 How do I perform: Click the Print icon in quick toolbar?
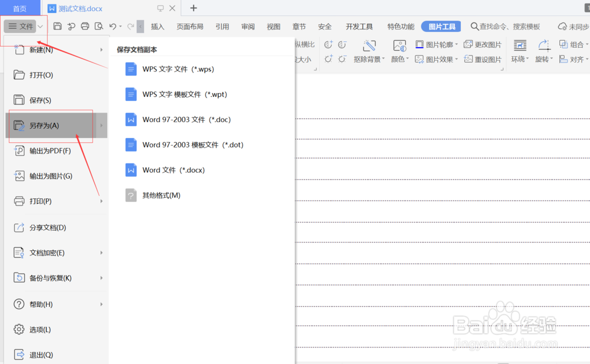[85, 27]
